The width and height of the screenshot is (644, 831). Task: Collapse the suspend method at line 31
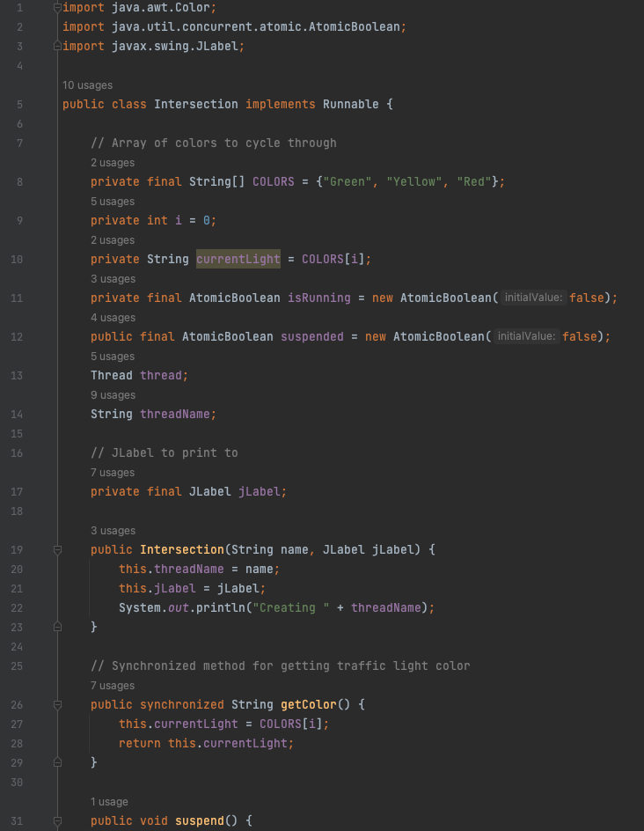pyautogui.click(x=58, y=821)
